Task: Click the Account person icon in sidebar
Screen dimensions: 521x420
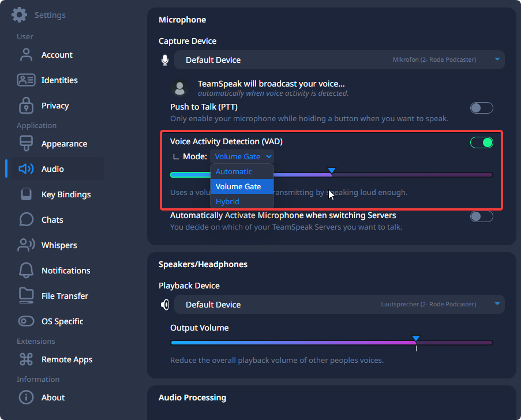Action: [x=26, y=55]
